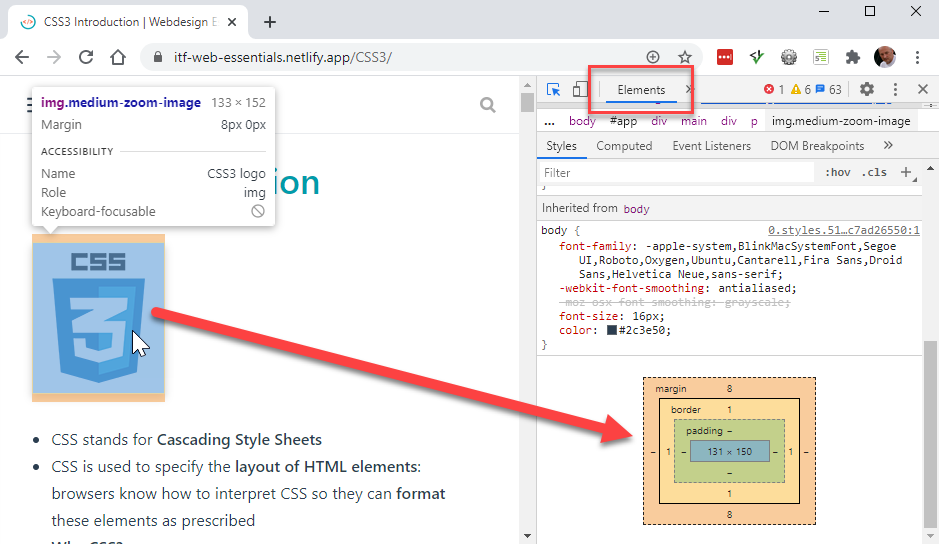Expand breadcrumb ellipsis in DOM path
Viewport: 939px width, 544px height.
click(549, 122)
